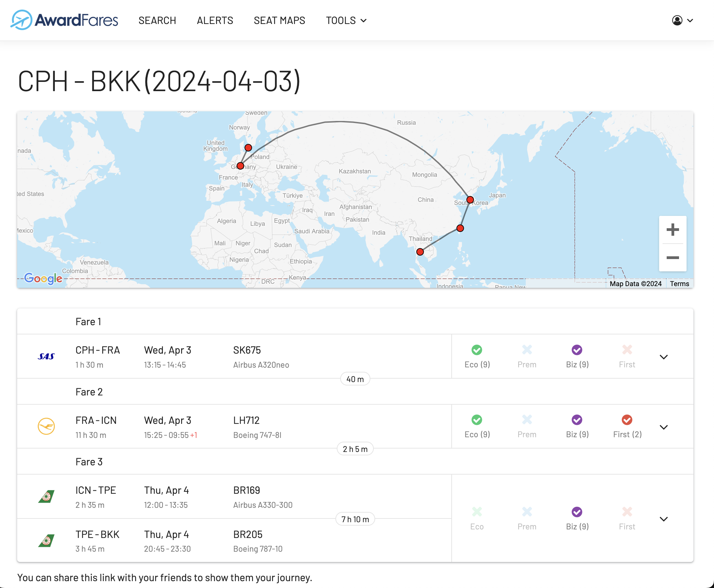The width and height of the screenshot is (714, 588).
Task: Open SEAT MAPS page
Action: click(279, 21)
